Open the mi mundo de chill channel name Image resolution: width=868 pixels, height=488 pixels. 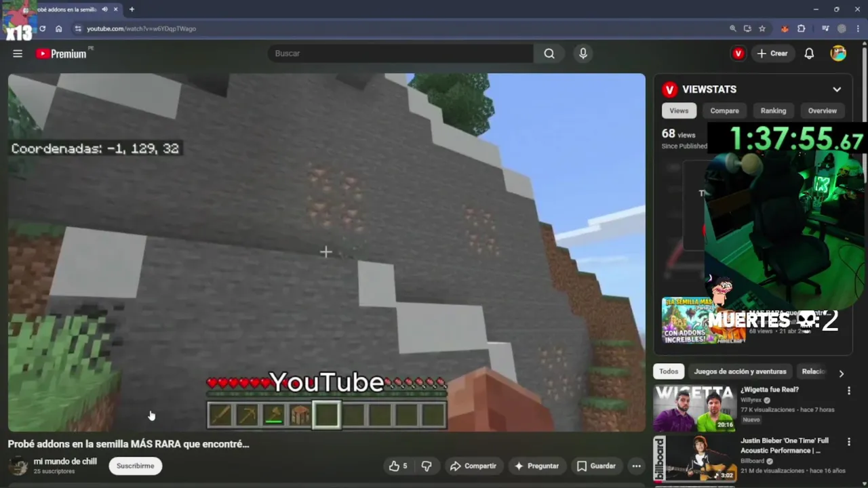pyautogui.click(x=65, y=462)
